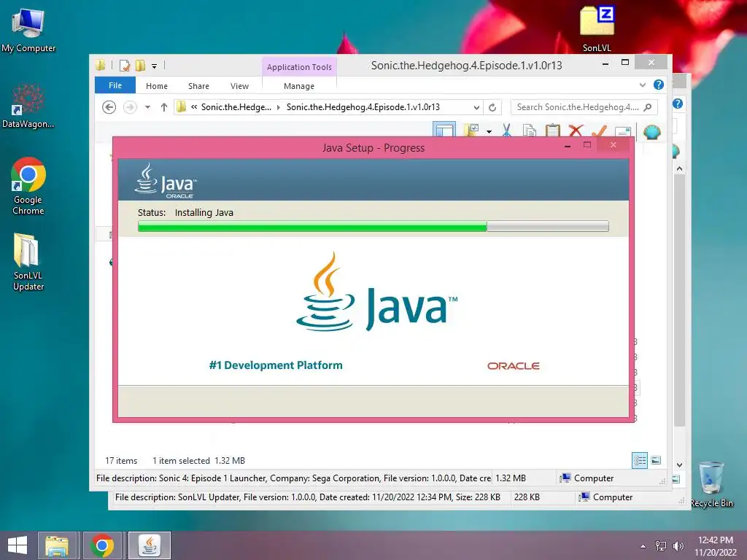This screenshot has width=747, height=560.
Task: Click the folder options checklist toolbar icon
Action: pyautogui.click(x=471, y=131)
